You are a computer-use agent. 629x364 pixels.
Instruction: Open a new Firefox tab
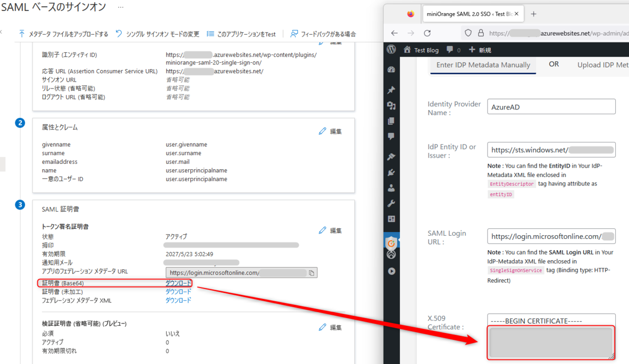(x=534, y=14)
